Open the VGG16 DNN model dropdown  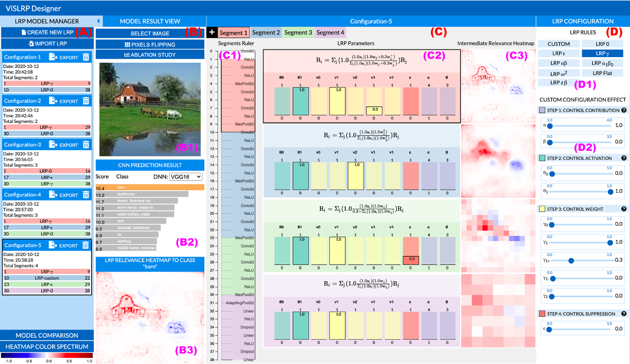[x=185, y=177]
